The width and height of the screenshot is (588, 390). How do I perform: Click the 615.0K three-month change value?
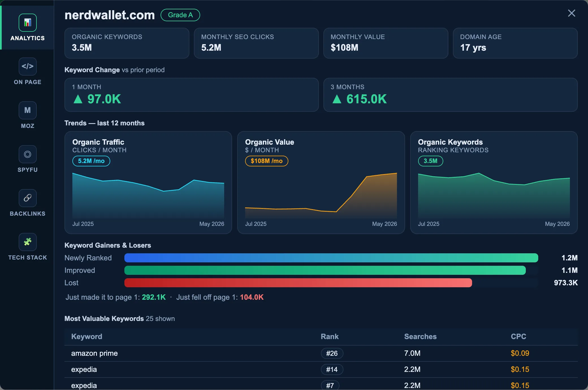click(366, 99)
